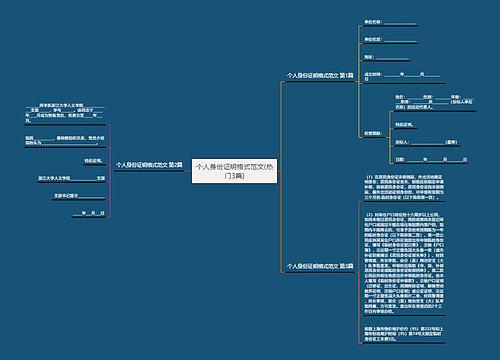Click the 地址 blank field node

click(386, 57)
